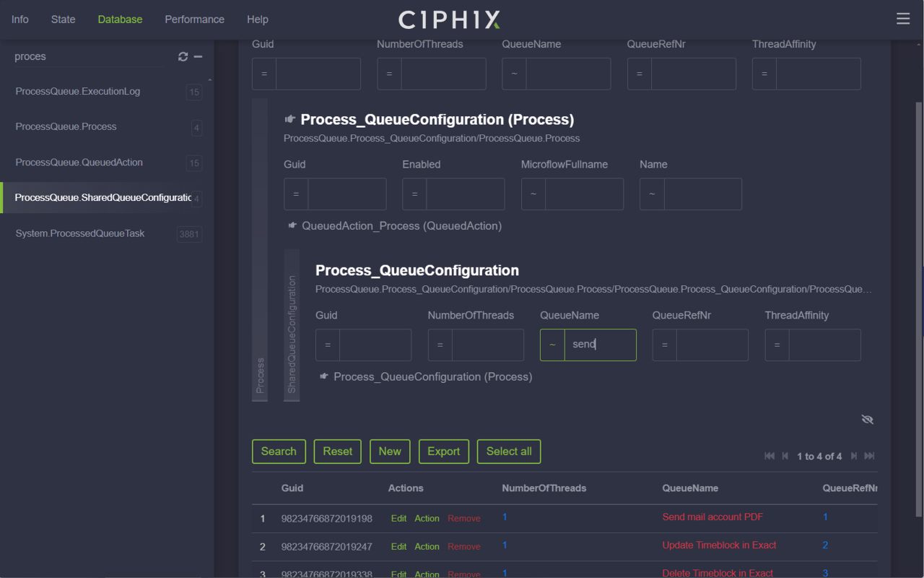Click the first-page pagination icon
Screen dimensions: 924x578
point(768,456)
